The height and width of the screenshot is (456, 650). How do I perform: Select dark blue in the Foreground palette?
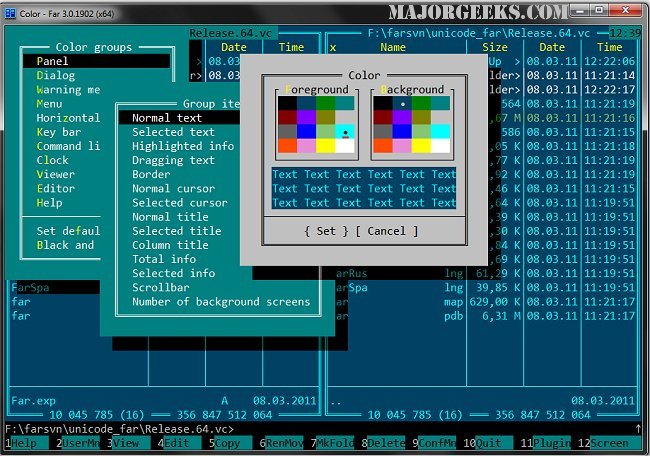[x=306, y=103]
